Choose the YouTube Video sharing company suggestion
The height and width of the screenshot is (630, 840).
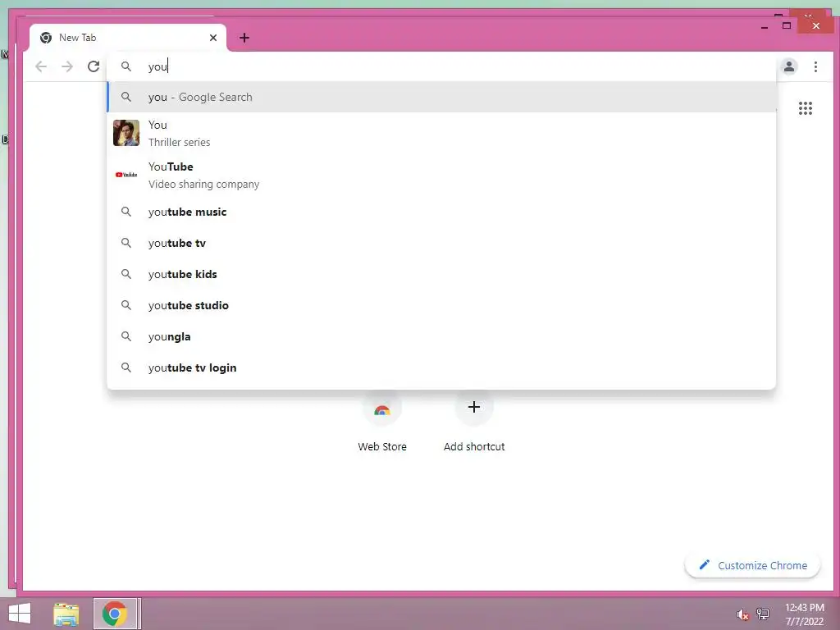[441, 175]
